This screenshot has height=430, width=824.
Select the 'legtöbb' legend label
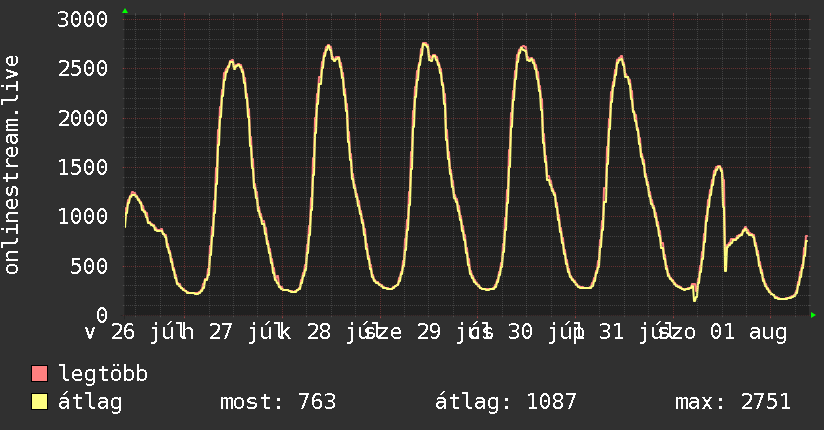tap(103, 374)
